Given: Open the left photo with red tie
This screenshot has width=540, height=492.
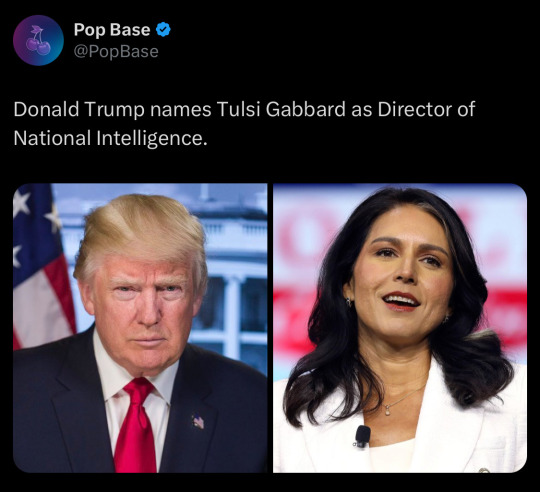Looking at the screenshot, I should tap(140, 328).
